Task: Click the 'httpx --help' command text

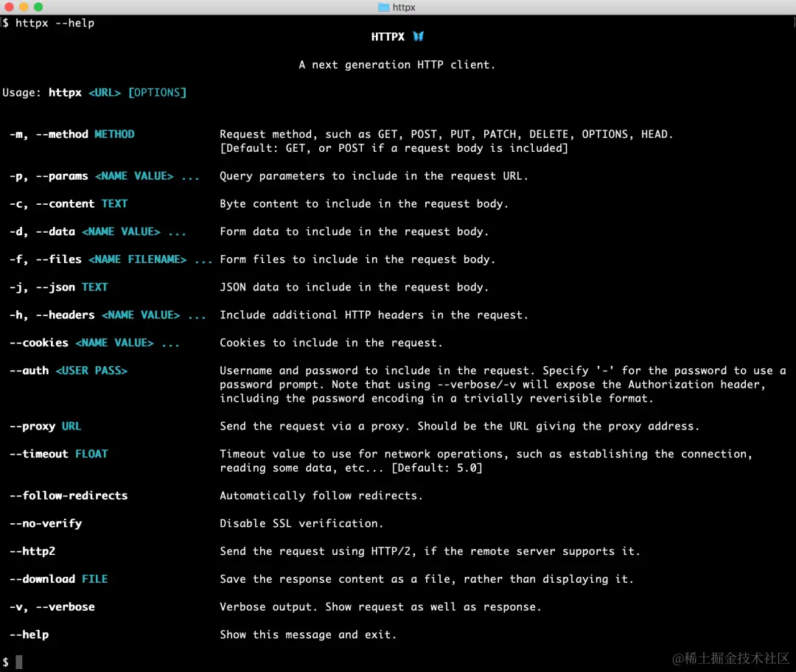Action: (x=55, y=23)
